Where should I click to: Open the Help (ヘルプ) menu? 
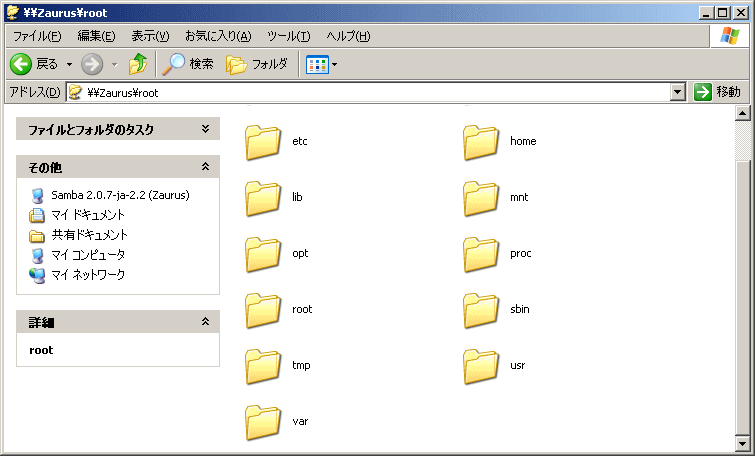click(x=348, y=36)
